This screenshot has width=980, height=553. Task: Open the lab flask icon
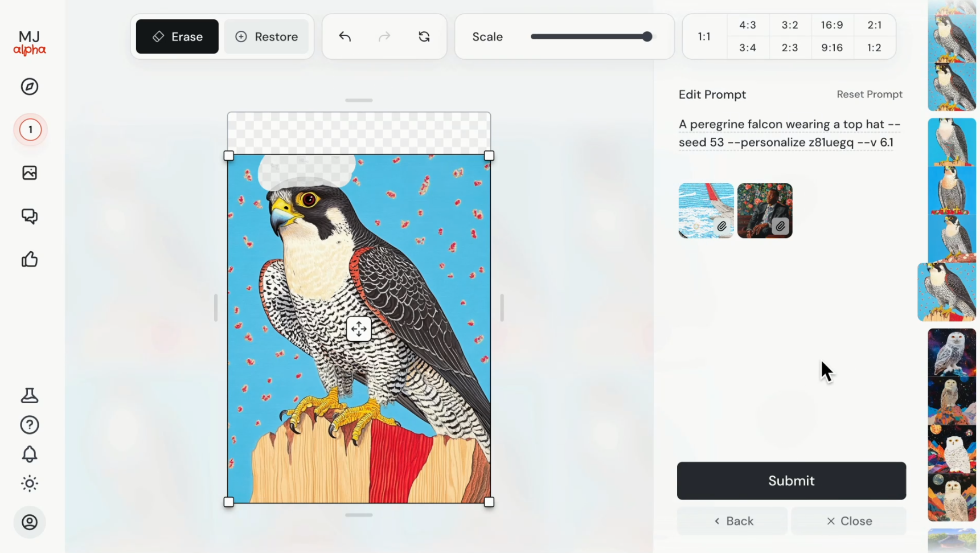pos(30,396)
